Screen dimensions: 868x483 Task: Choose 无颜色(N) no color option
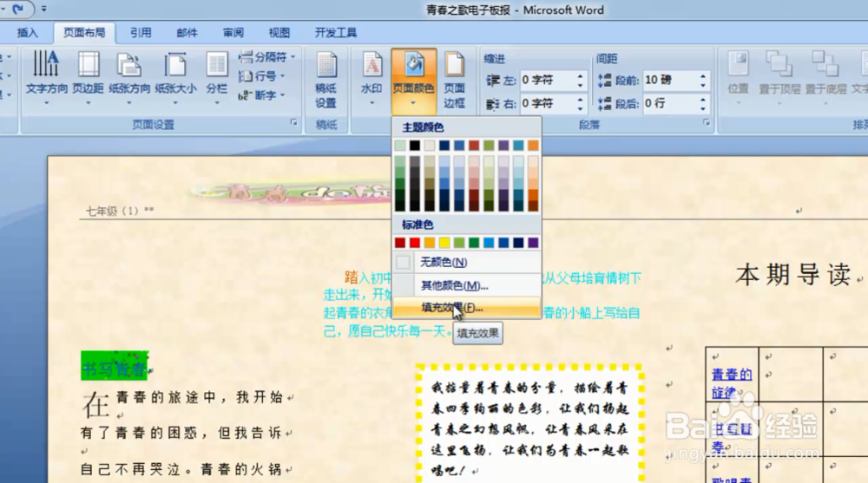click(x=467, y=262)
